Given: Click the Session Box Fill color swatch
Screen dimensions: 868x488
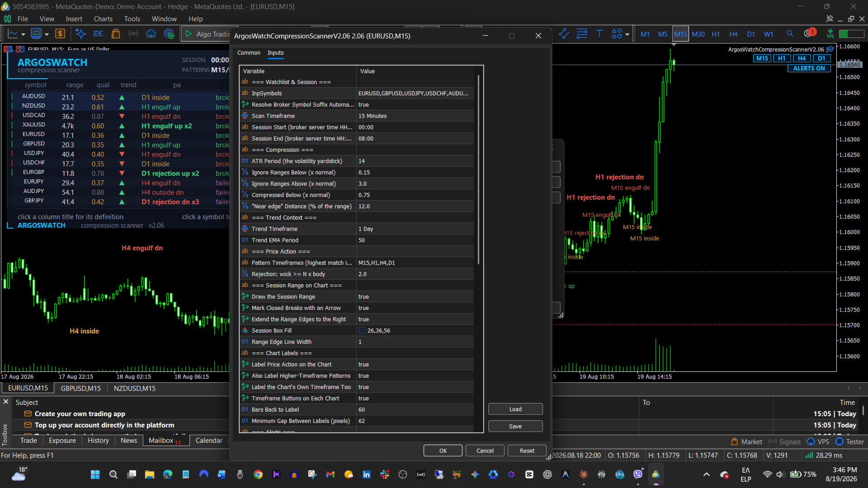Looking at the screenshot, I should point(362,331).
